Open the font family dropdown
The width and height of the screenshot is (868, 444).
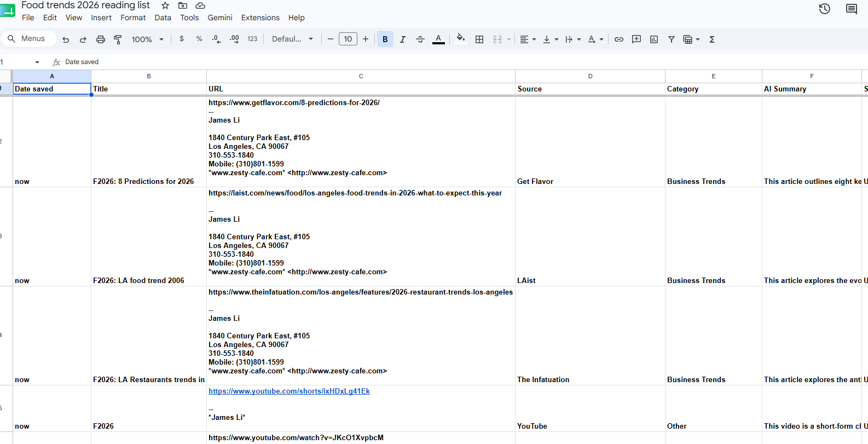pos(292,39)
